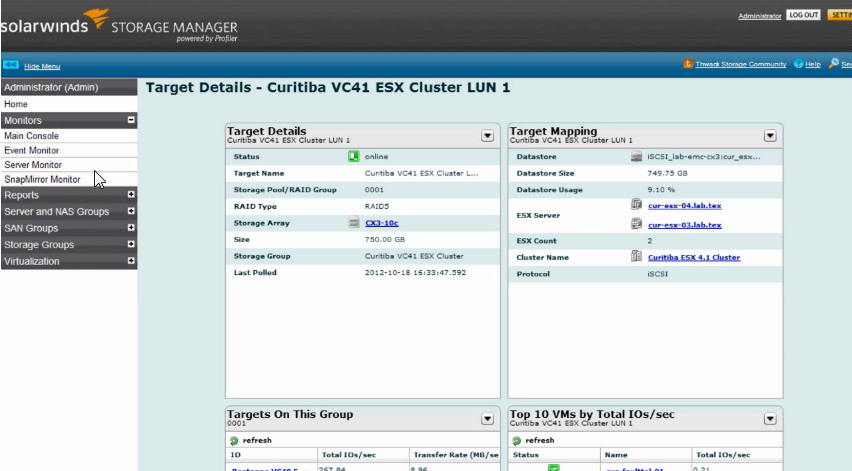Click the Hide Menu link

point(42,66)
